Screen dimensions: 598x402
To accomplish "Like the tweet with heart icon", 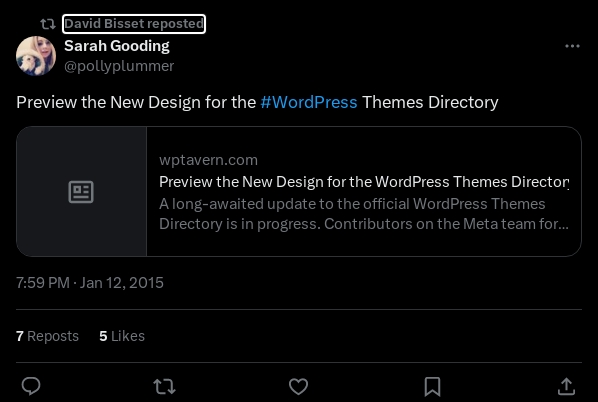I will pos(298,386).
